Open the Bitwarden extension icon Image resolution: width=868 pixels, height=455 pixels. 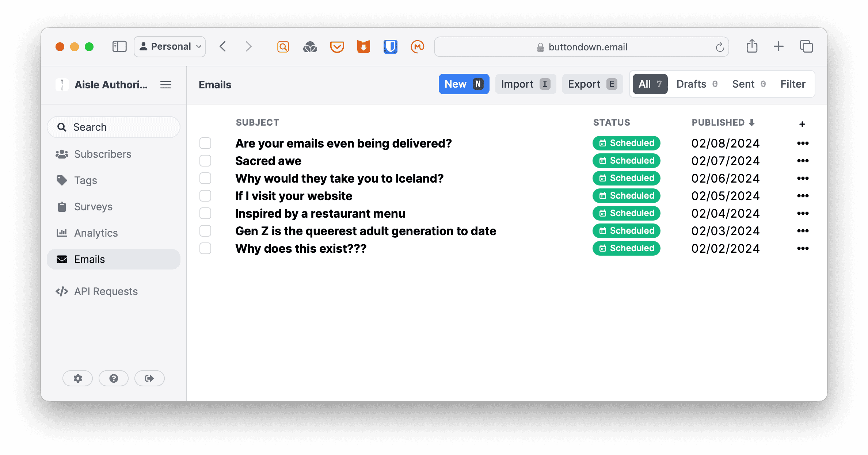tap(390, 47)
